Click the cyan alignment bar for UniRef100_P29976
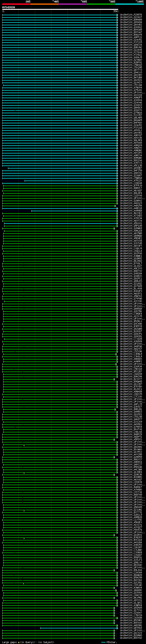The image size is (146, 644). 60,15
